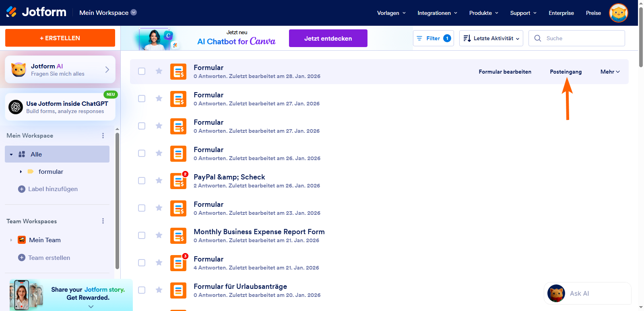Click the plus icon for Team erstellen
Image resolution: width=644 pixels, height=311 pixels.
22,257
